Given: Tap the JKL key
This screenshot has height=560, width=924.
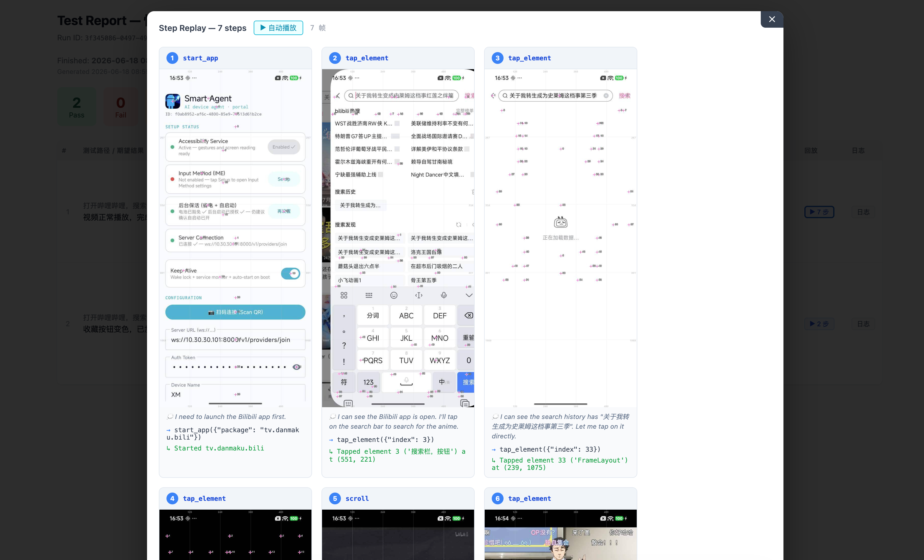Looking at the screenshot, I should tap(406, 338).
